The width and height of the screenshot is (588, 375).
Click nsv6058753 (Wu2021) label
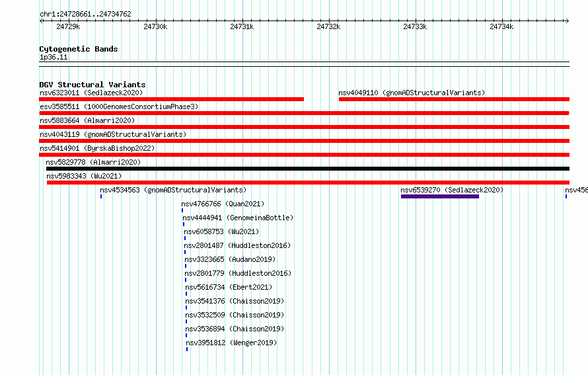221,231
